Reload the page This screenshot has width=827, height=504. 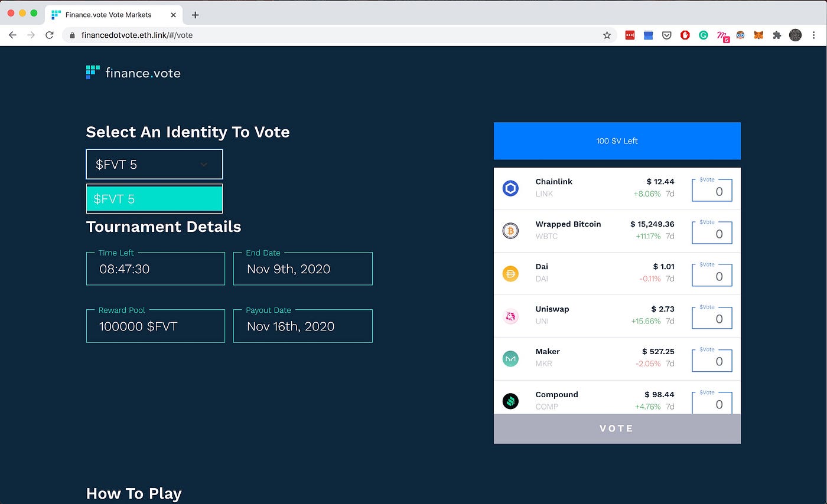point(50,35)
